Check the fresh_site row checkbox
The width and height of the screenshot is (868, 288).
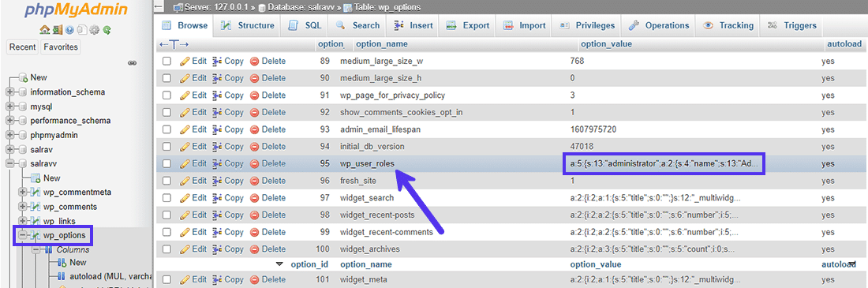166,181
